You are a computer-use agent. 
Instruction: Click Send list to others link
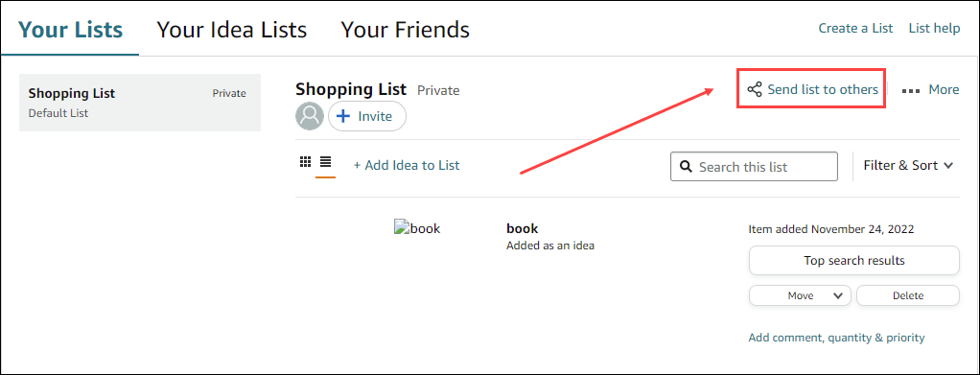(823, 89)
